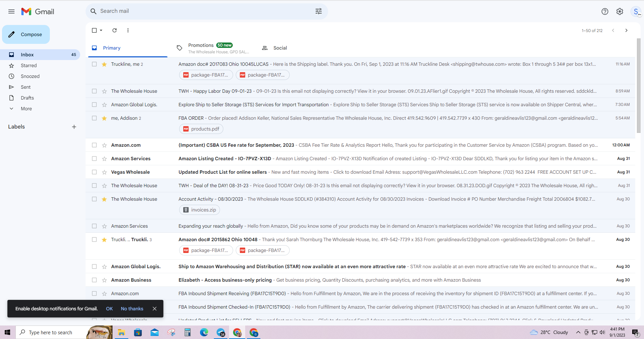Open invoices.zip attachment
The image size is (644, 339).
pyautogui.click(x=199, y=210)
